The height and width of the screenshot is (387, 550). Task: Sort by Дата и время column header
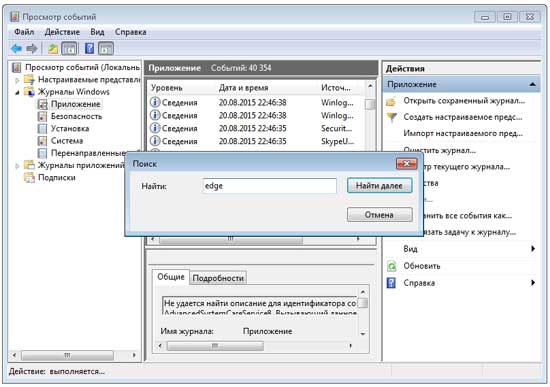click(x=243, y=88)
